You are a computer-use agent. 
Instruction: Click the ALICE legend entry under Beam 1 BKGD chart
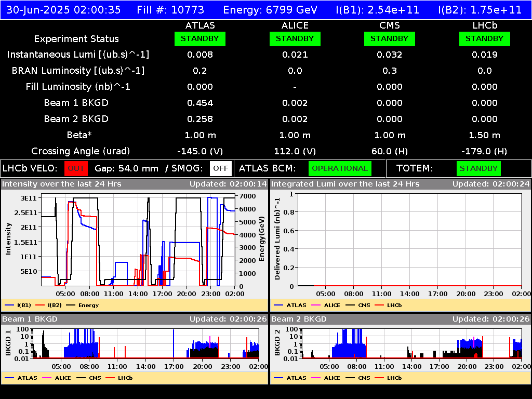coord(57,378)
